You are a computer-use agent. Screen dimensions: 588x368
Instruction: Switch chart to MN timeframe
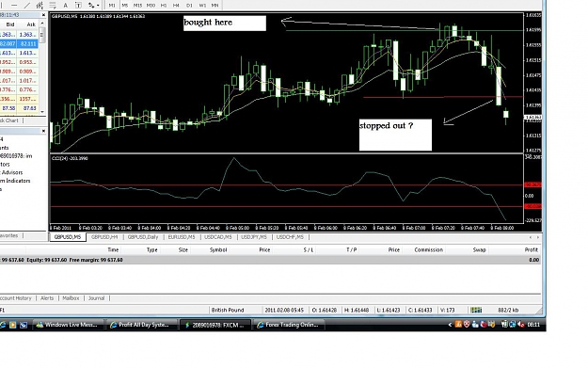click(x=215, y=6)
